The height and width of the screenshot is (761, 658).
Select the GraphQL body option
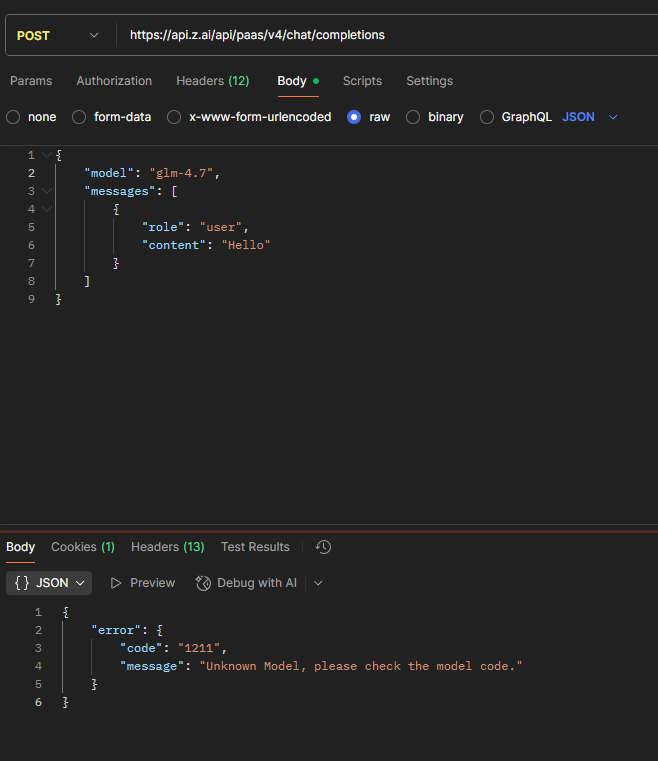pos(487,117)
